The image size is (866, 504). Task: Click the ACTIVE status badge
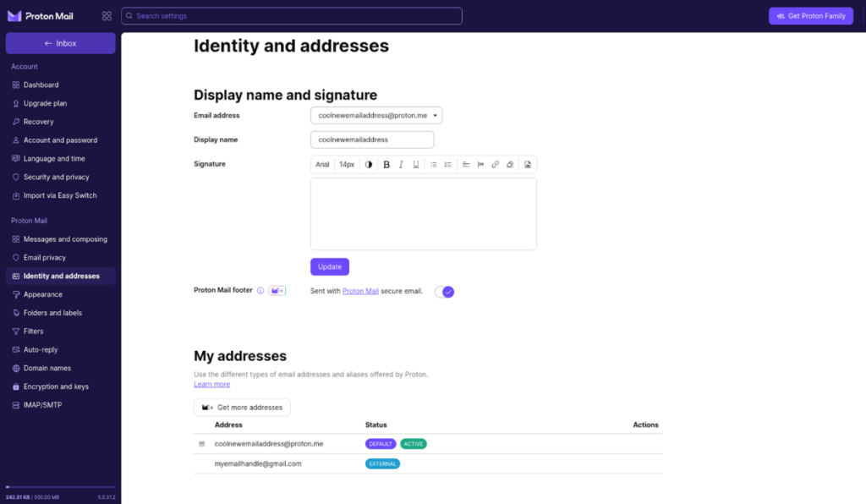coord(413,444)
